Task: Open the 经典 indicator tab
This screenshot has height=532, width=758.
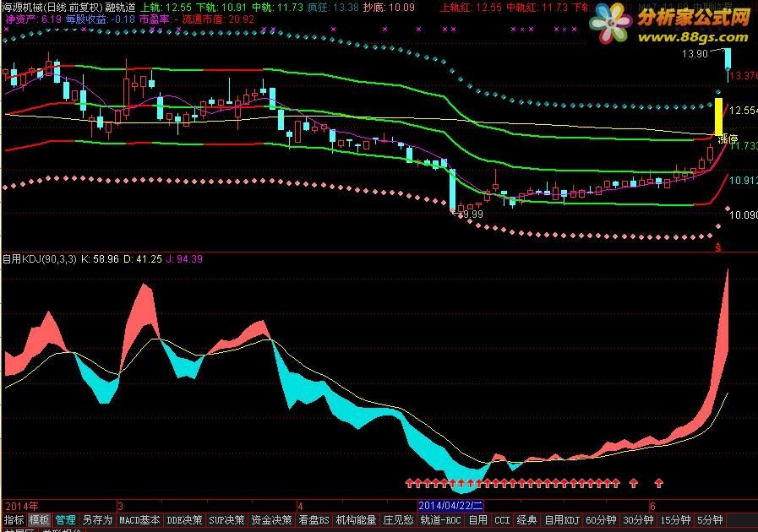Action: (x=527, y=520)
